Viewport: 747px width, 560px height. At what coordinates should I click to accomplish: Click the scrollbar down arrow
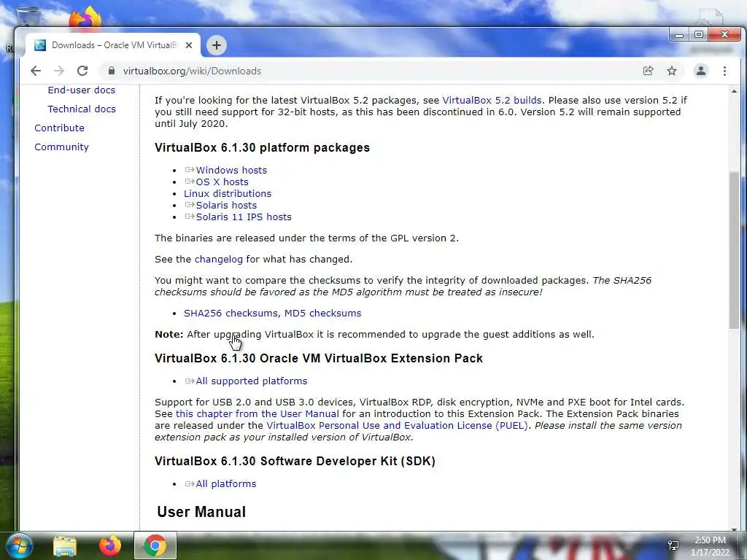tap(734, 528)
